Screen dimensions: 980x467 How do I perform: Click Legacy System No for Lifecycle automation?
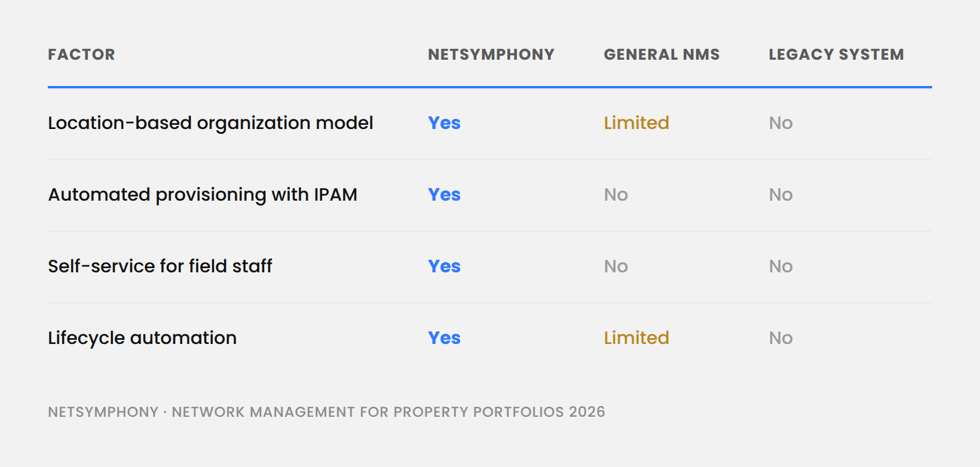pos(780,338)
